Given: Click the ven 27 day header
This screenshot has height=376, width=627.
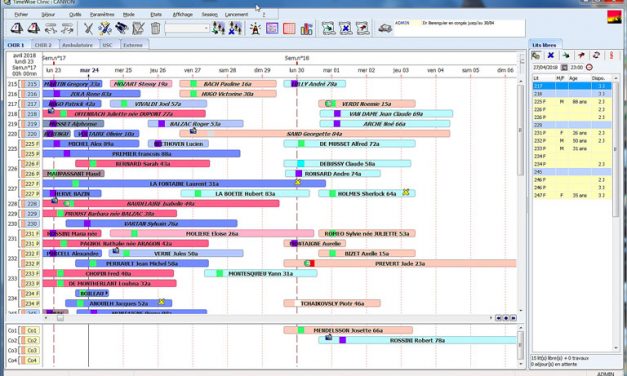Looking at the screenshot, I should (x=192, y=70).
